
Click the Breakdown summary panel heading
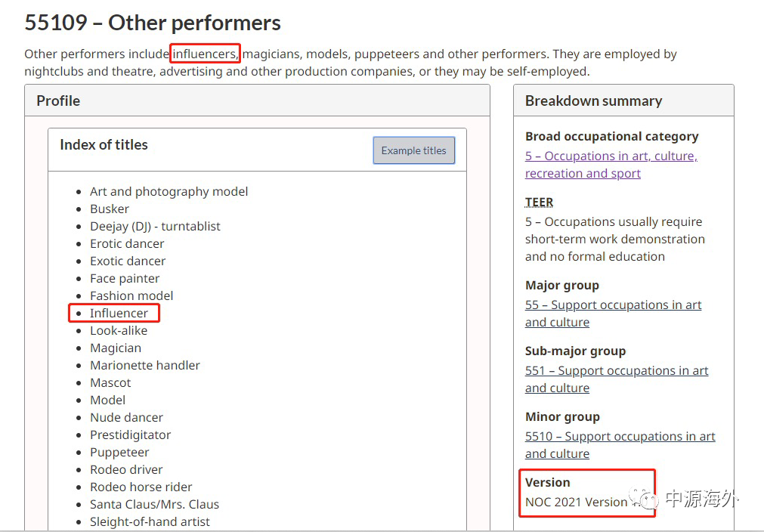[593, 101]
